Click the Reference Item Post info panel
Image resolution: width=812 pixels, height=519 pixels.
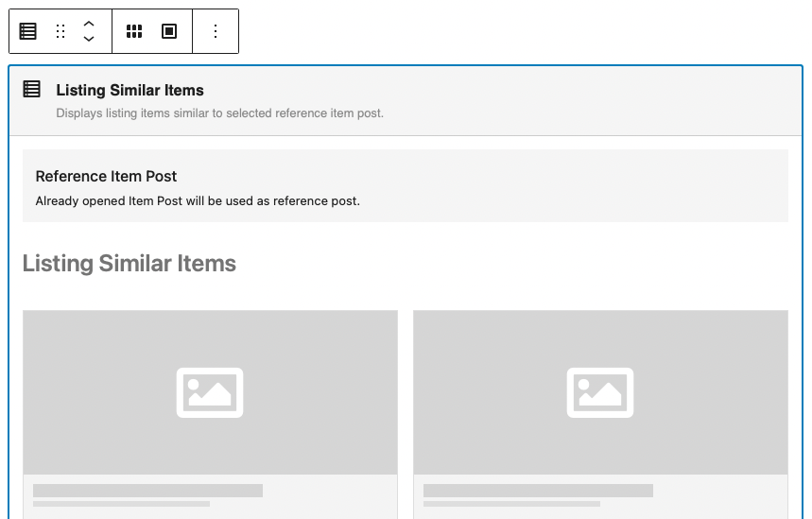click(x=406, y=186)
